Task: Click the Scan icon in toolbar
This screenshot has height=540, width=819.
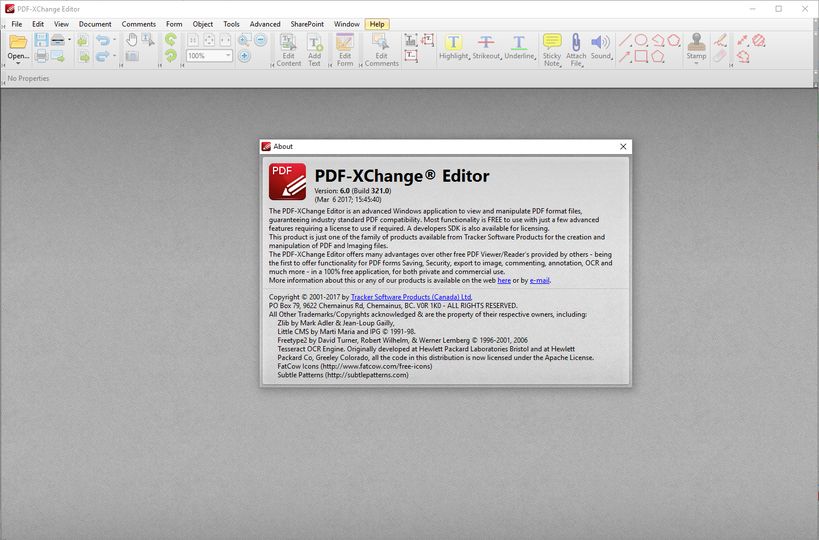Action: point(58,40)
